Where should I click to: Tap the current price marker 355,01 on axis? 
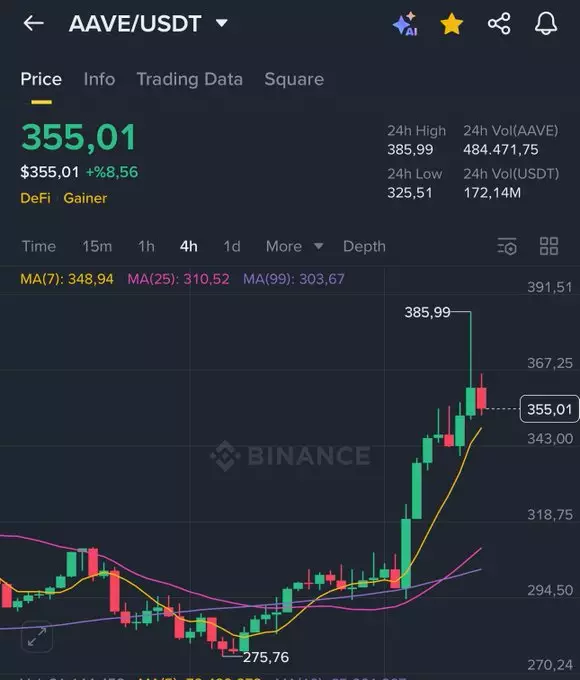pyautogui.click(x=549, y=409)
